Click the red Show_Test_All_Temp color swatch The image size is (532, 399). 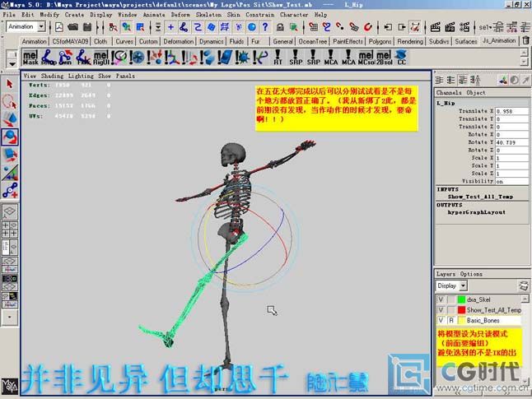tap(461, 310)
